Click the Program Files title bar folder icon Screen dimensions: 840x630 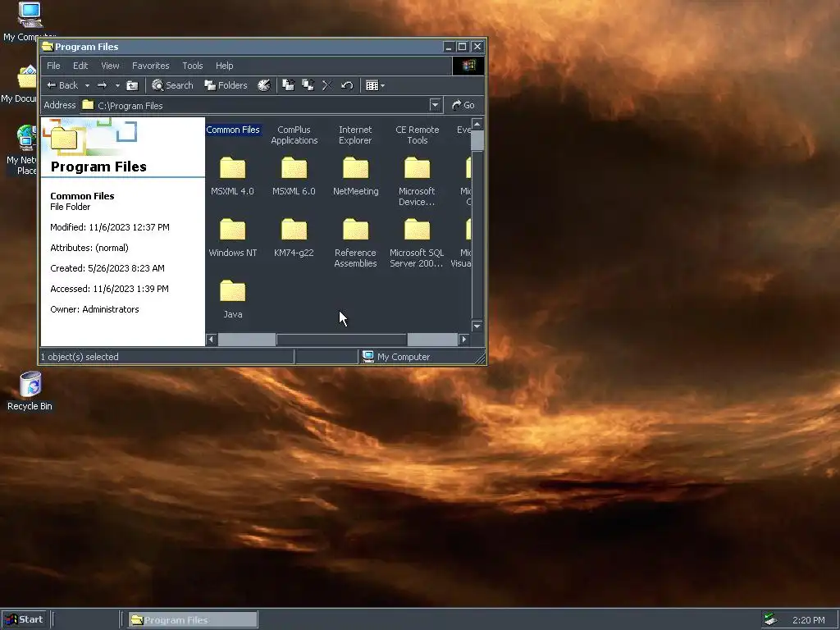click(48, 47)
